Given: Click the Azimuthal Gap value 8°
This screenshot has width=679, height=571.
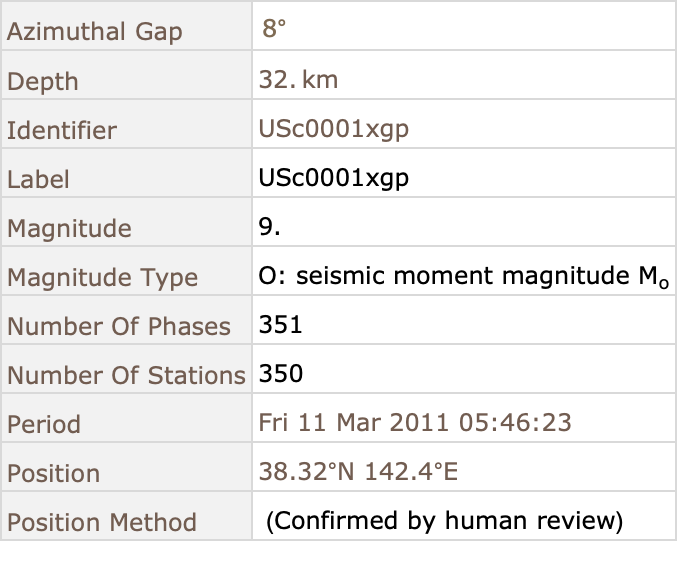Looking at the screenshot, I should 274,29.
